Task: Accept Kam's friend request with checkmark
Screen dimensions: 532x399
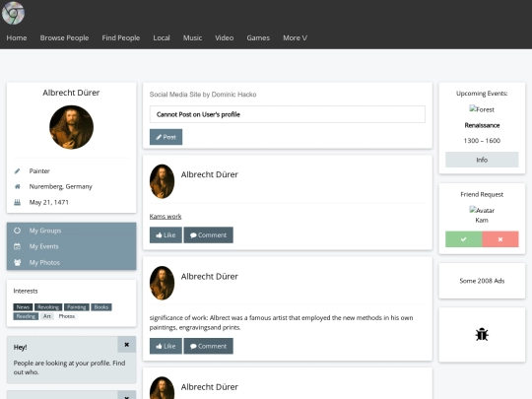Action: point(463,239)
